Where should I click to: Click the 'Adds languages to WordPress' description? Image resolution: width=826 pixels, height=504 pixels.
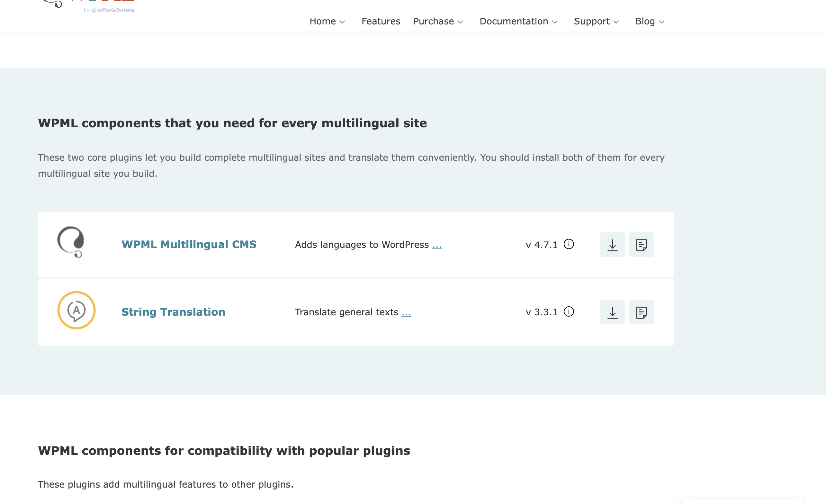click(361, 245)
